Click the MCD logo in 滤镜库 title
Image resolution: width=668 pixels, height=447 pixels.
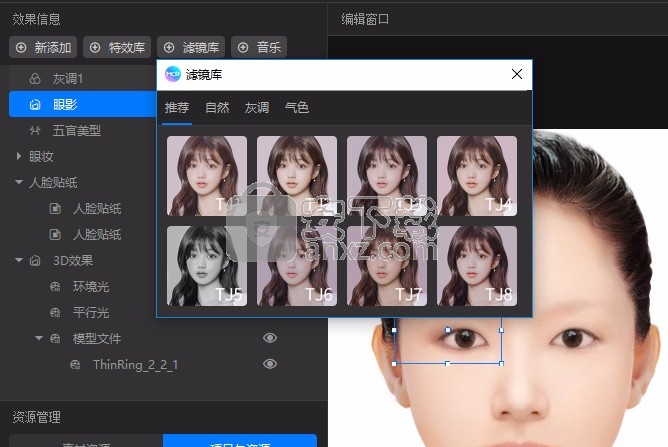173,74
